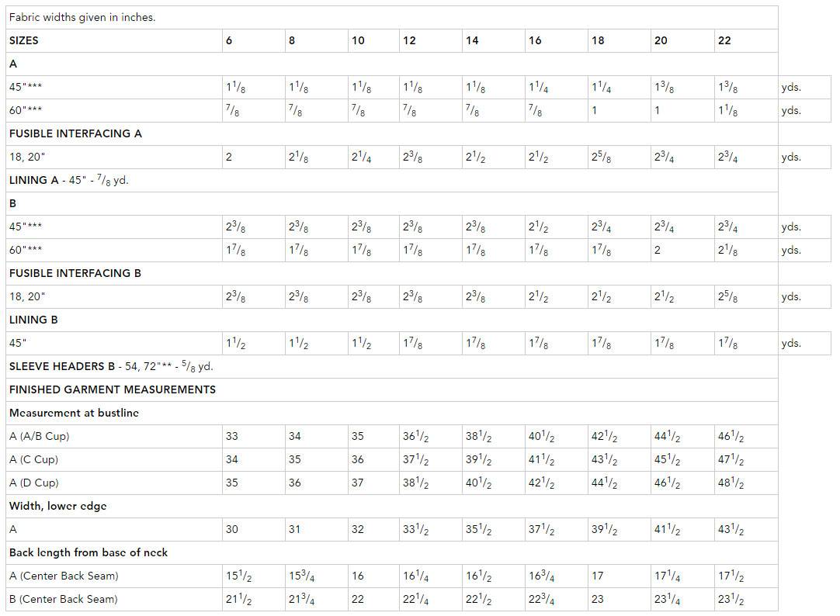Click the SLEEVE HEADERS B row

click(x=391, y=367)
